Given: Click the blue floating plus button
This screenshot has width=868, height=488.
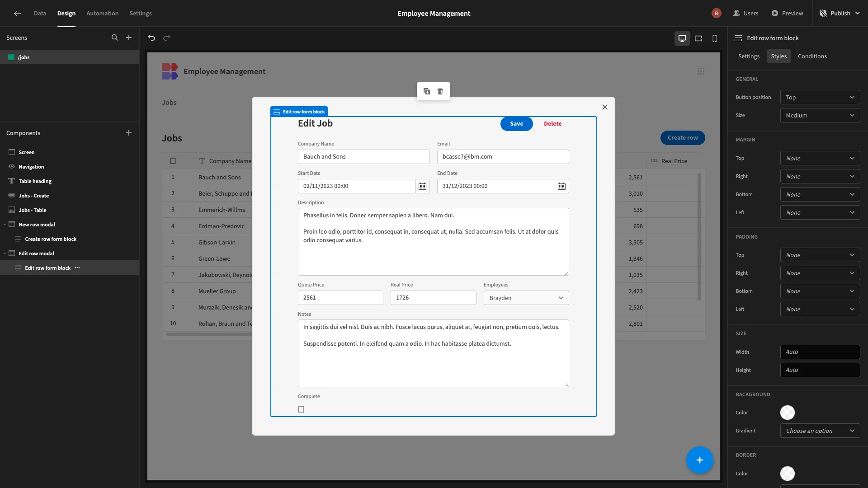Looking at the screenshot, I should [x=699, y=460].
